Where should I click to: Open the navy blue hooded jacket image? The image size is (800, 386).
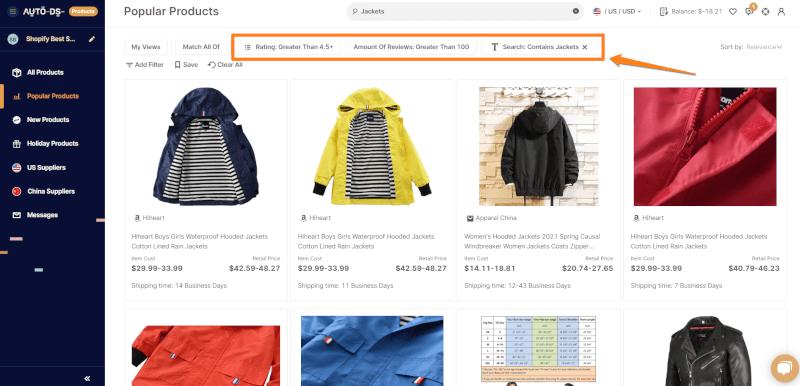pos(206,146)
